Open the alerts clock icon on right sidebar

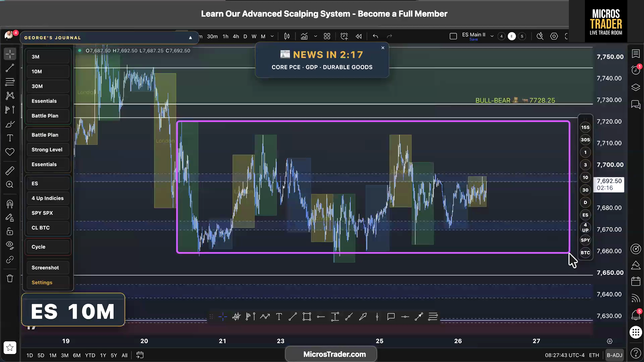point(636,70)
